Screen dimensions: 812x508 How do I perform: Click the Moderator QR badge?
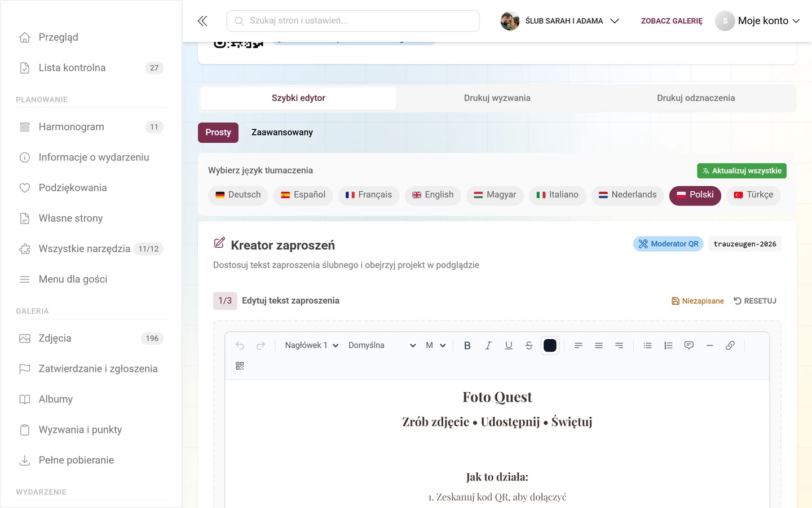pyautogui.click(x=668, y=244)
